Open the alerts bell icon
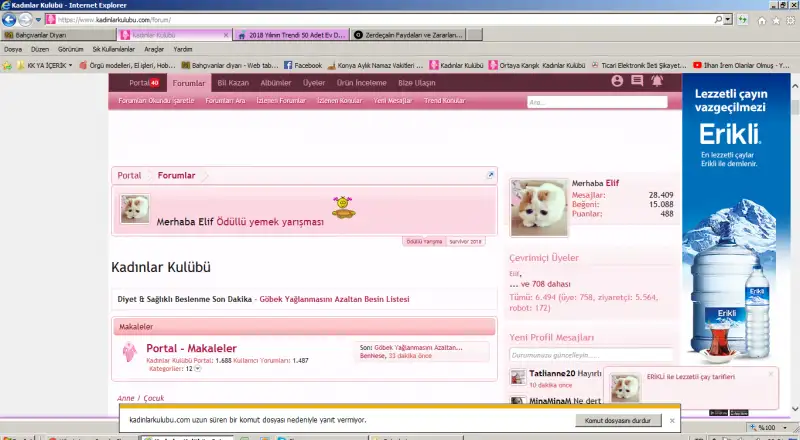The height and width of the screenshot is (440, 800). point(657,81)
